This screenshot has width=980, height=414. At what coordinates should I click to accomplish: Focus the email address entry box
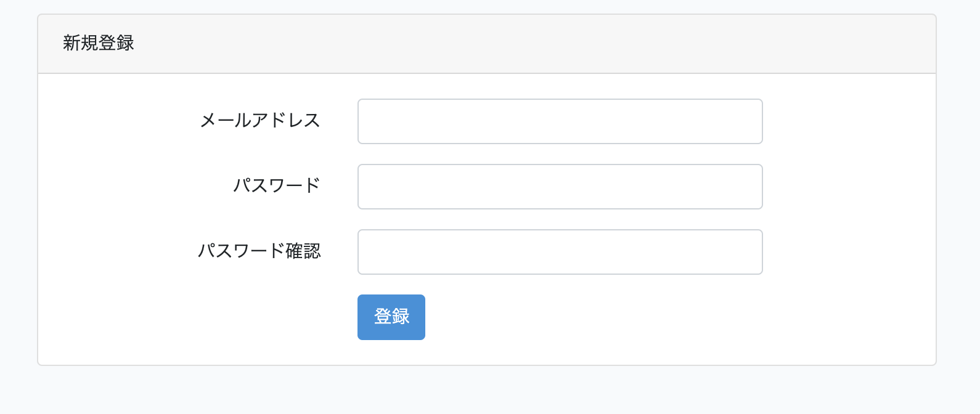pyautogui.click(x=560, y=121)
